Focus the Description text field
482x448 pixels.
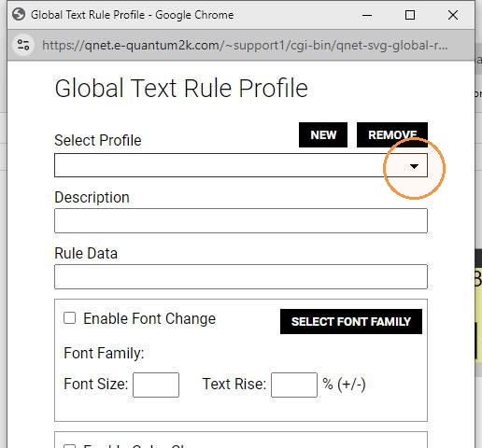pos(241,221)
